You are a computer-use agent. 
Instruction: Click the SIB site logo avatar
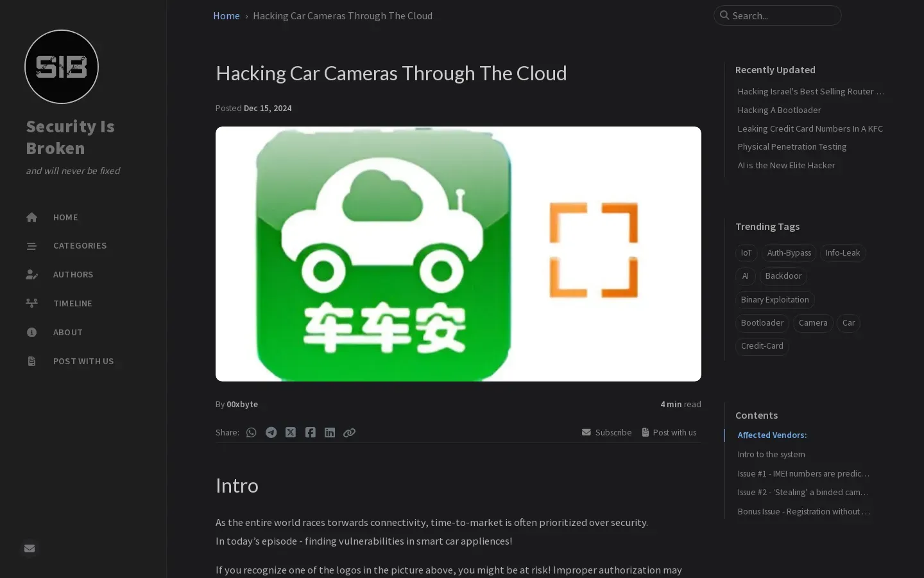62,67
